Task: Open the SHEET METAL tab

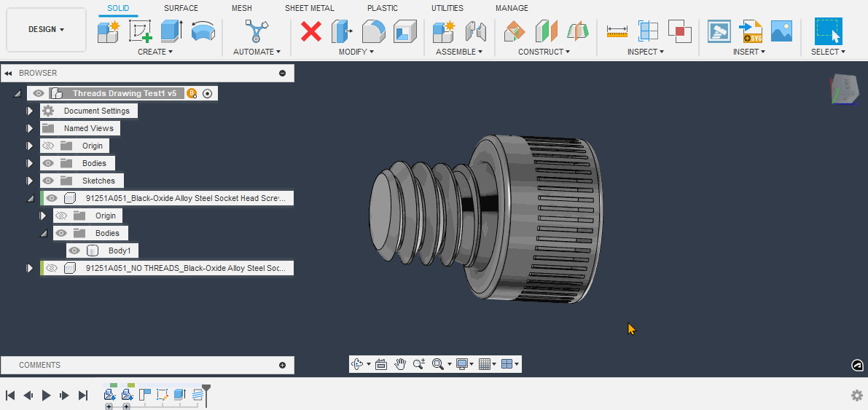Action: (x=310, y=8)
